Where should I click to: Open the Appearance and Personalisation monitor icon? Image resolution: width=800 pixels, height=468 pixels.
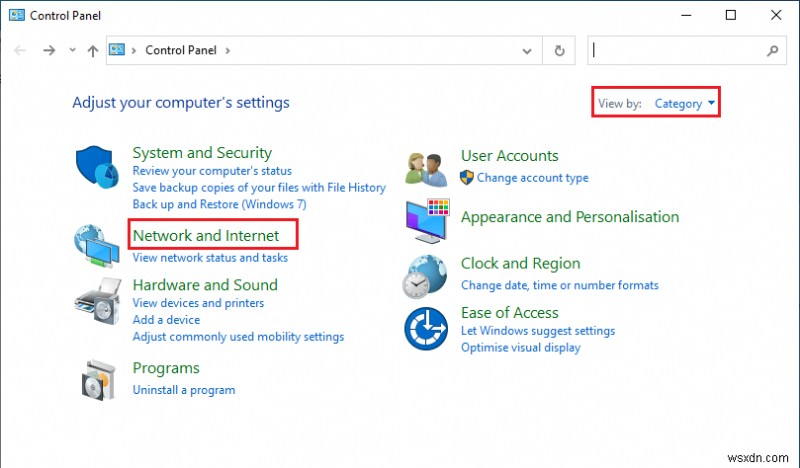coord(427,219)
